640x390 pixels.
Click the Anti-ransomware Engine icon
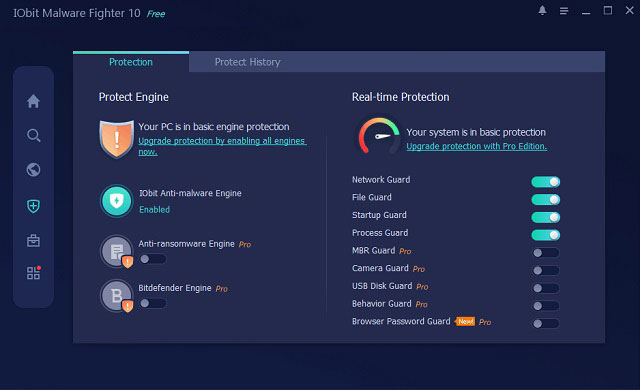[x=117, y=251]
